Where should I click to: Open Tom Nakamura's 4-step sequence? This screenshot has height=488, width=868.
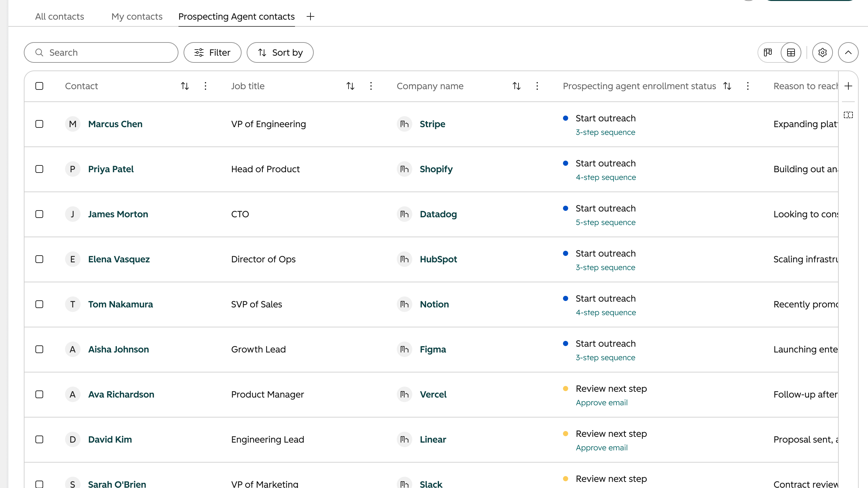pos(606,313)
